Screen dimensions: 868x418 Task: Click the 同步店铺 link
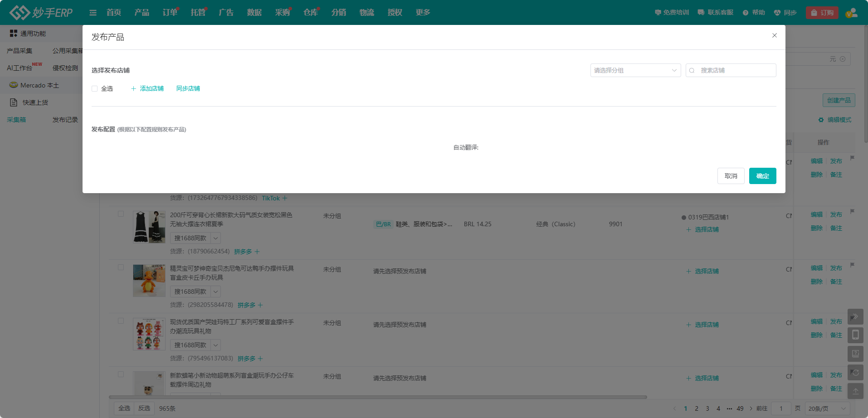(x=188, y=89)
